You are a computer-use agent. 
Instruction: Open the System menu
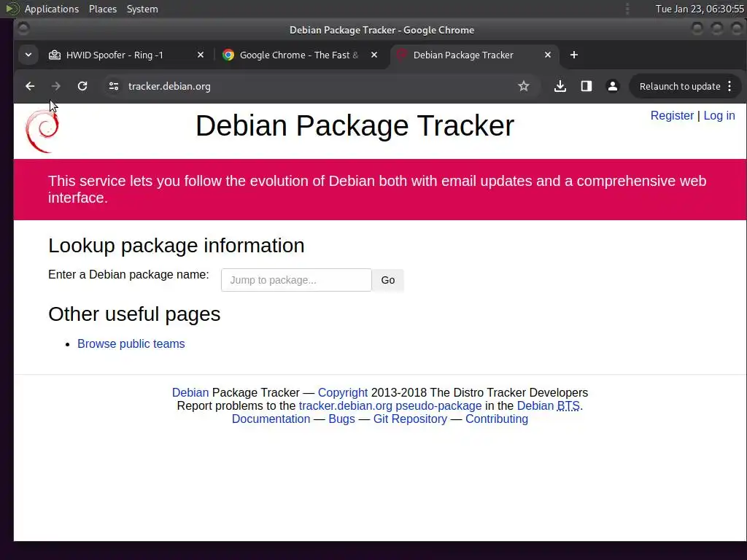tap(142, 9)
